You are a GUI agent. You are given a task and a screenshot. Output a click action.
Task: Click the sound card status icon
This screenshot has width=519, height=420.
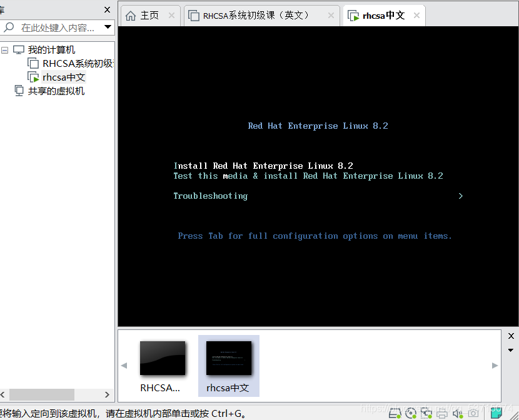click(x=458, y=413)
